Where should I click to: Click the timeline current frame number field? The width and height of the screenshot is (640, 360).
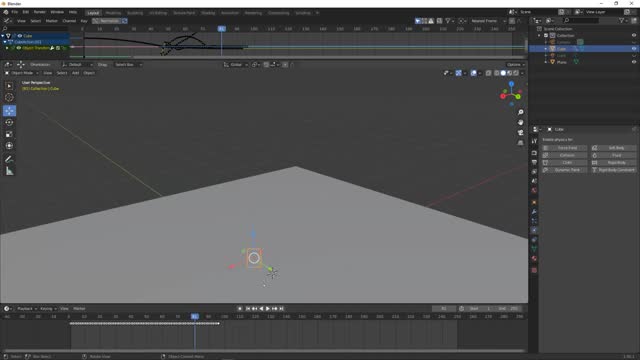click(x=444, y=309)
